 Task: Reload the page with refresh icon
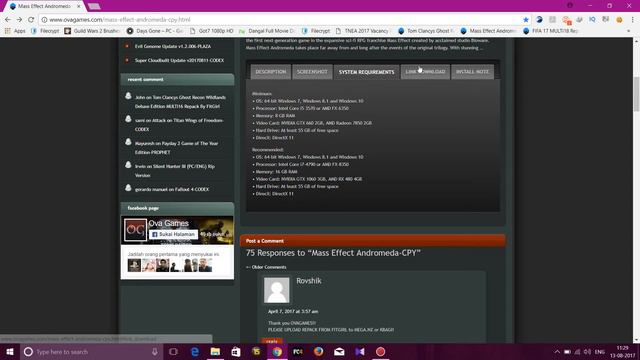(x=31, y=20)
